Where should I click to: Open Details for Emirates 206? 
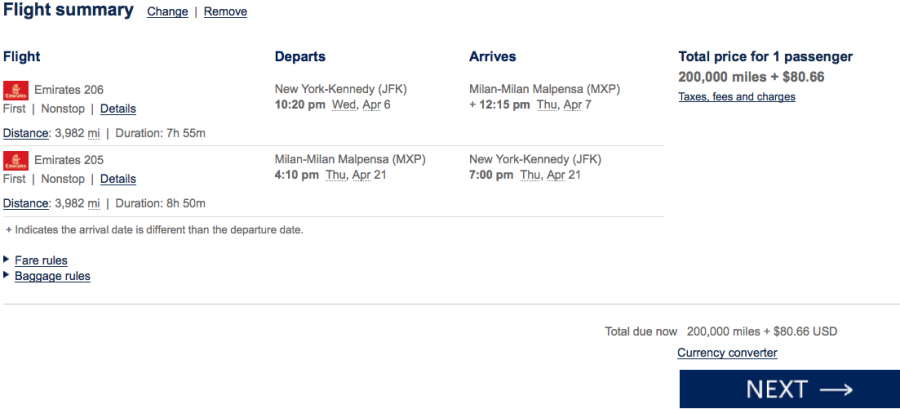point(118,109)
